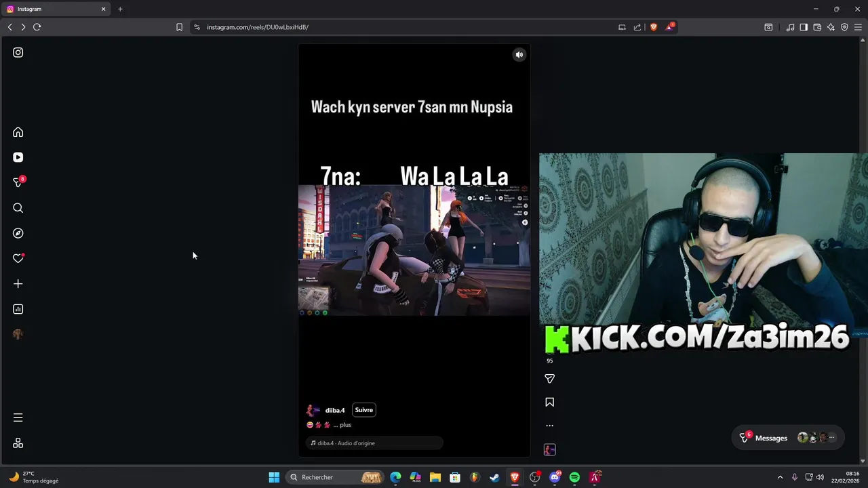This screenshot has height=488, width=868.
Task: Open the More hamburger menu in sidebar
Action: (18, 418)
